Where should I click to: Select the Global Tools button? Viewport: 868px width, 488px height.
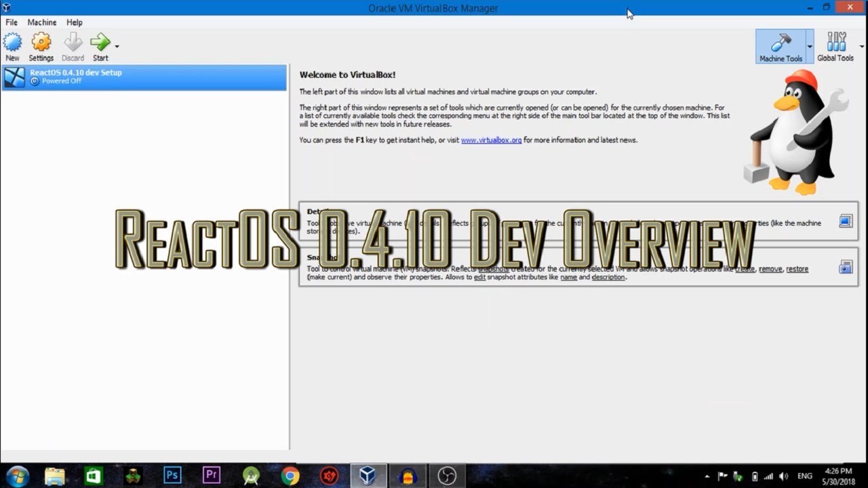coord(835,47)
